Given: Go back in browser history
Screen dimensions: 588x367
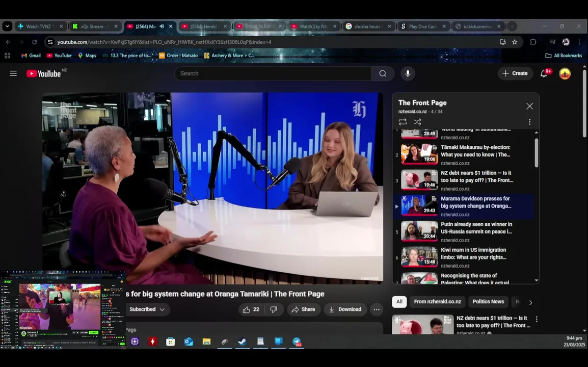Looking at the screenshot, I should (x=8, y=42).
